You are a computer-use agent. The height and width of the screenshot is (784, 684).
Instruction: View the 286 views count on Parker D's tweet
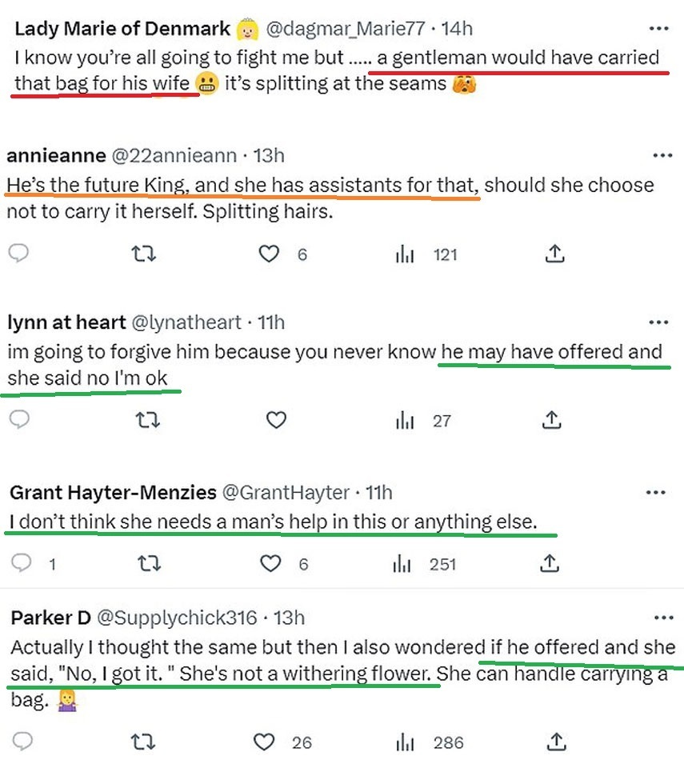(x=448, y=742)
